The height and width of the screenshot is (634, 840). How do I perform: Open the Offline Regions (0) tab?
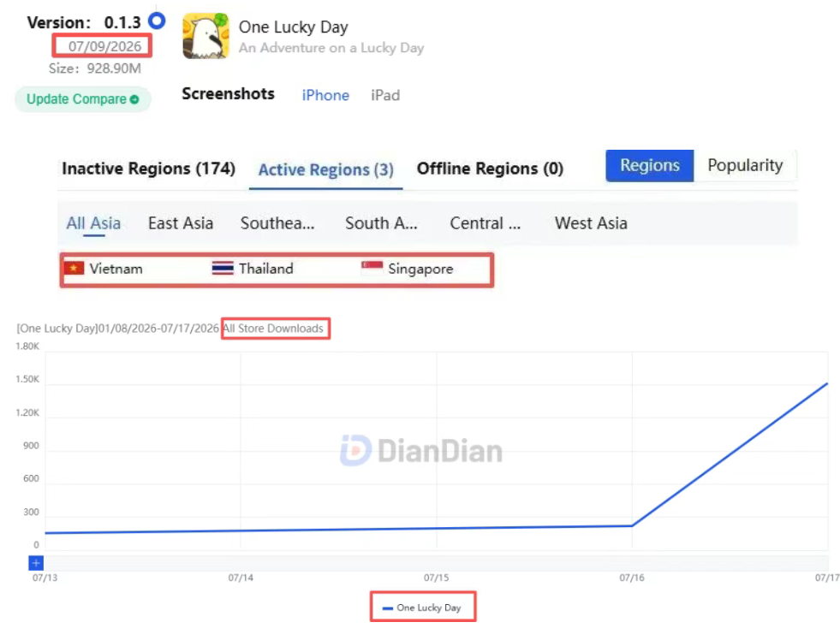490,169
